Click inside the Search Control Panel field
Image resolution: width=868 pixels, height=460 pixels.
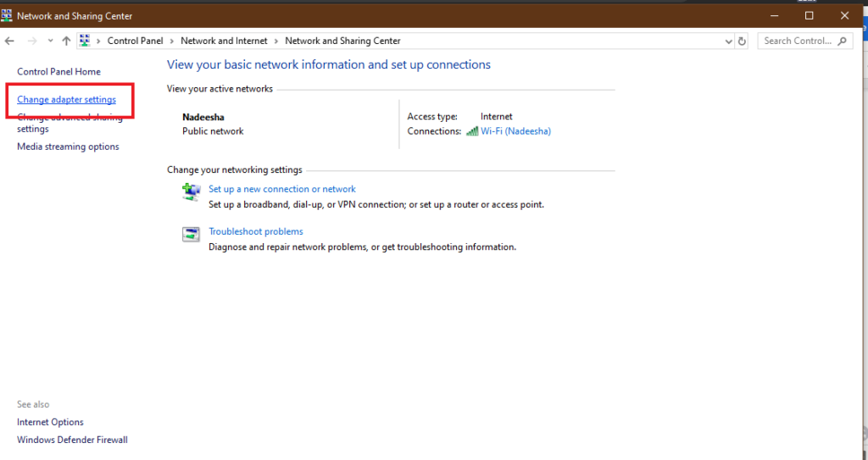click(797, 41)
